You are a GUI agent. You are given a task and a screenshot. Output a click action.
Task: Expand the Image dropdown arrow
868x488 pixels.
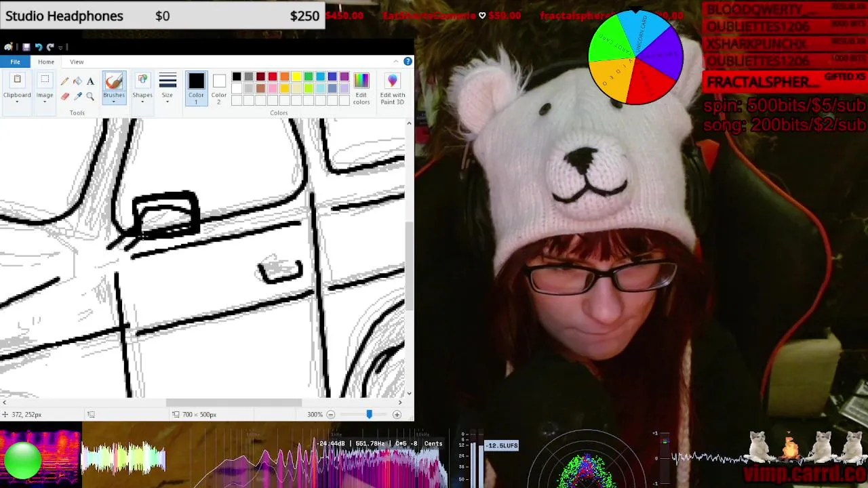pyautogui.click(x=45, y=102)
